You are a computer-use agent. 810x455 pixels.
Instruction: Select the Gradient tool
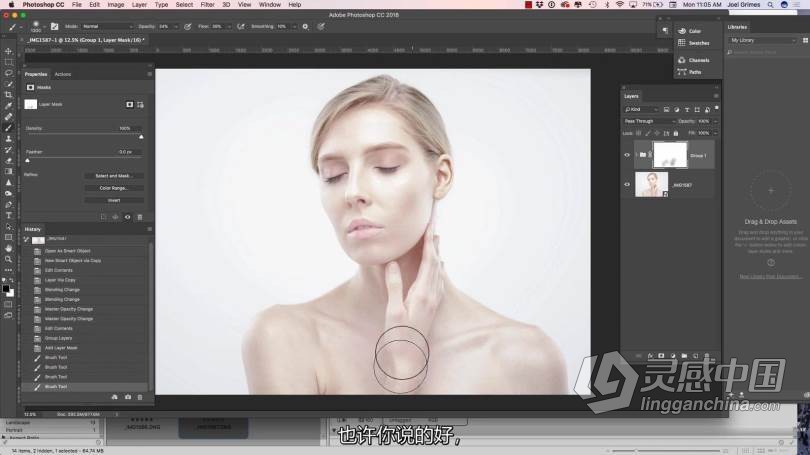point(8,171)
